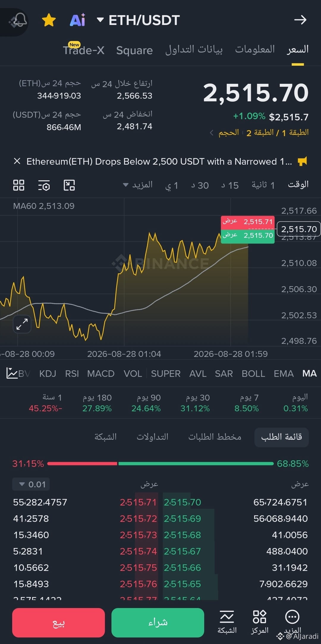This screenshot has height=644, width=321.
Task: Select bid price 2,515.66 row
Action: pos(182,568)
